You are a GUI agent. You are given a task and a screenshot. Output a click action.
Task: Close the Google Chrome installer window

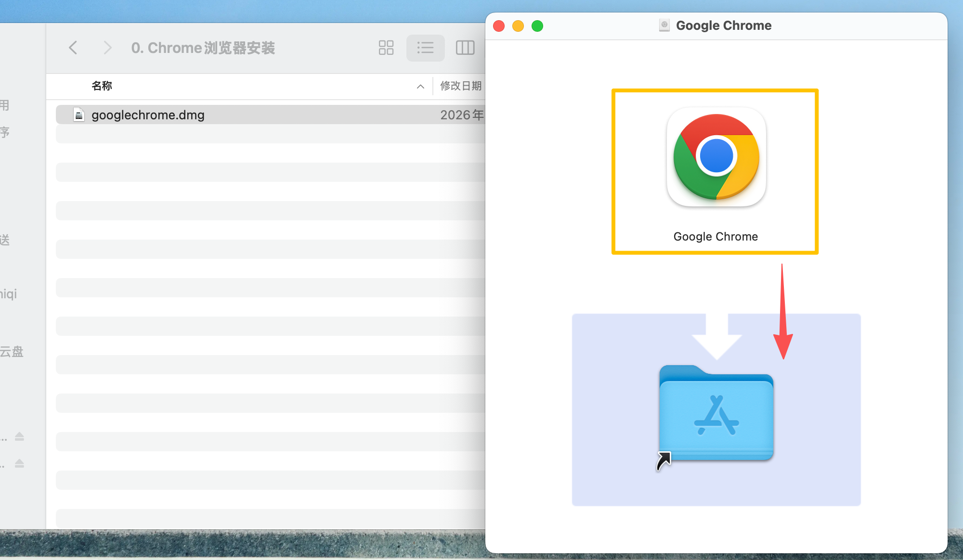pos(499,26)
